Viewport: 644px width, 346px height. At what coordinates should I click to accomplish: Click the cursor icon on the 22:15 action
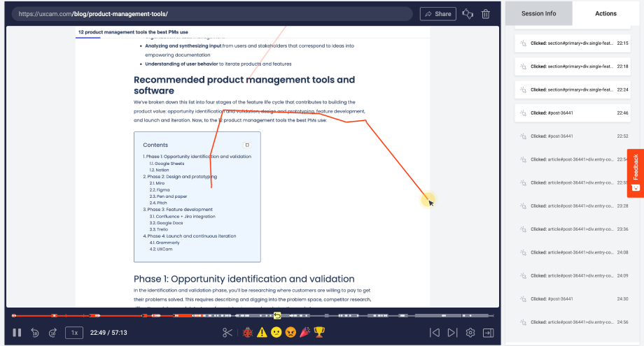[524, 43]
